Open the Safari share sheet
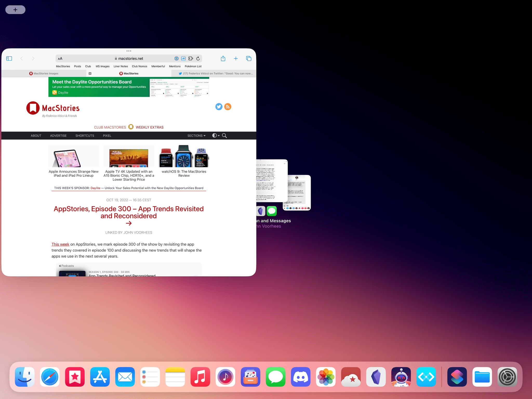The width and height of the screenshot is (532, 399). point(223,58)
